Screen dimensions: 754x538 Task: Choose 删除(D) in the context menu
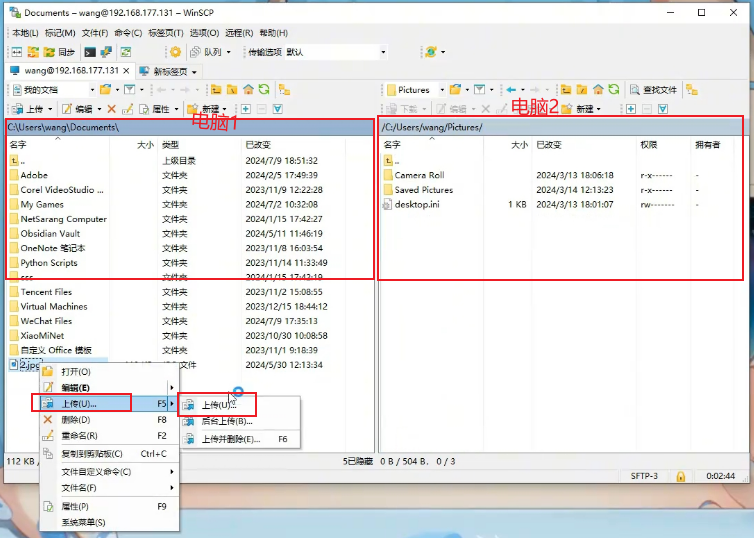pyautogui.click(x=109, y=420)
